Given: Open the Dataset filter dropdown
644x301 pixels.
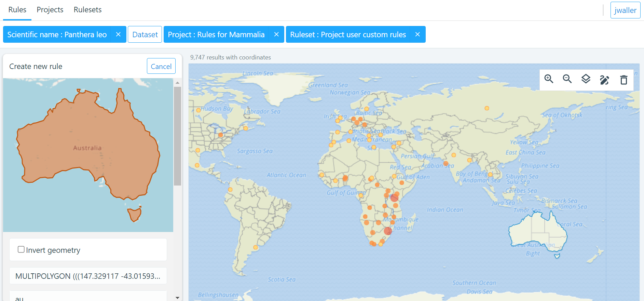Looking at the screenshot, I should point(145,35).
